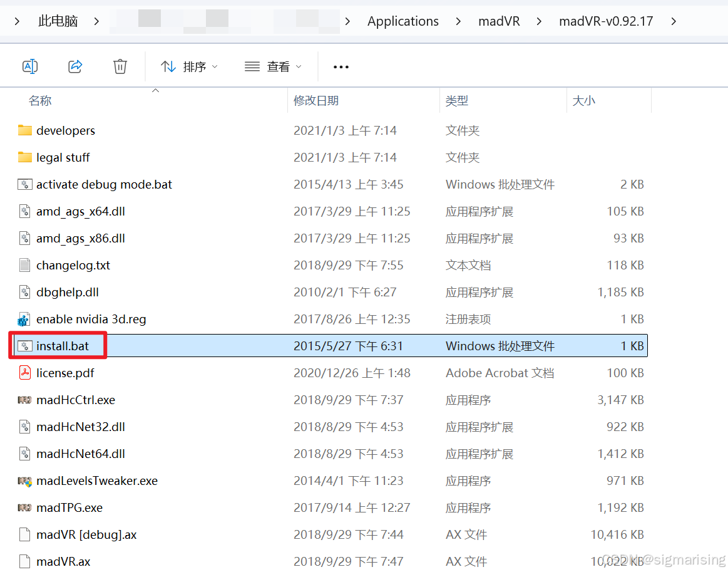Expand chevron after 此电脑 breadcrumb
This screenshot has width=728, height=572.
tap(96, 21)
